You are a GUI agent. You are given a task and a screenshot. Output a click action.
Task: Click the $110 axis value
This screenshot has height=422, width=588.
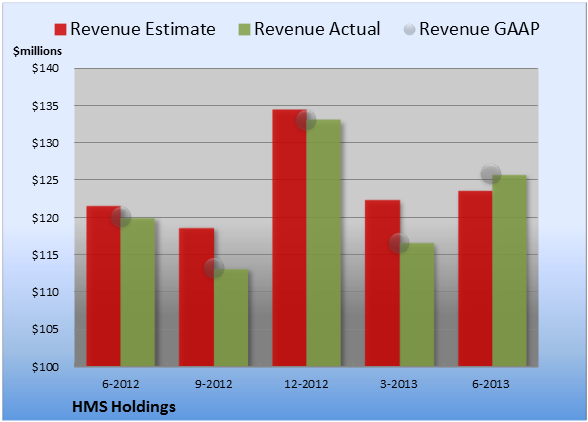click(45, 292)
